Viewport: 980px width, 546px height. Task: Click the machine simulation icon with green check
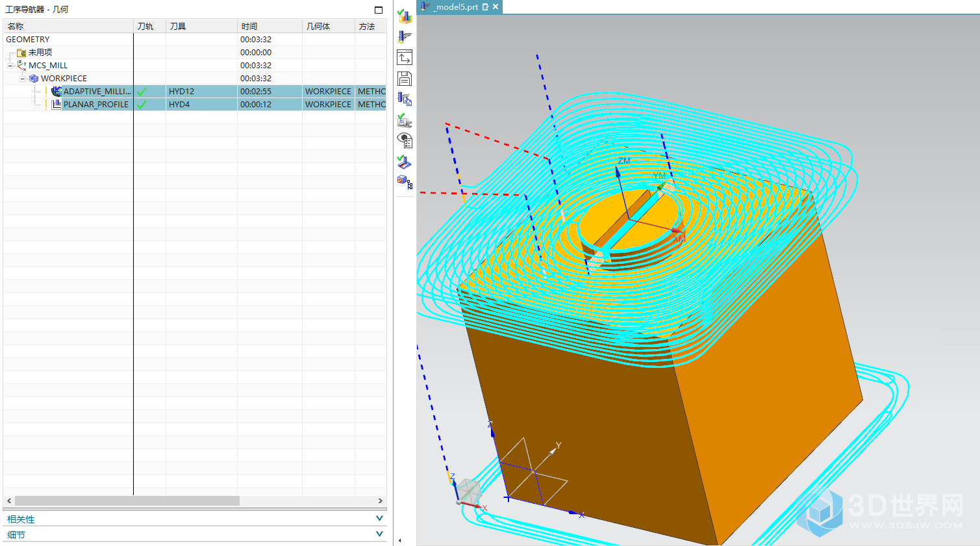point(405,120)
